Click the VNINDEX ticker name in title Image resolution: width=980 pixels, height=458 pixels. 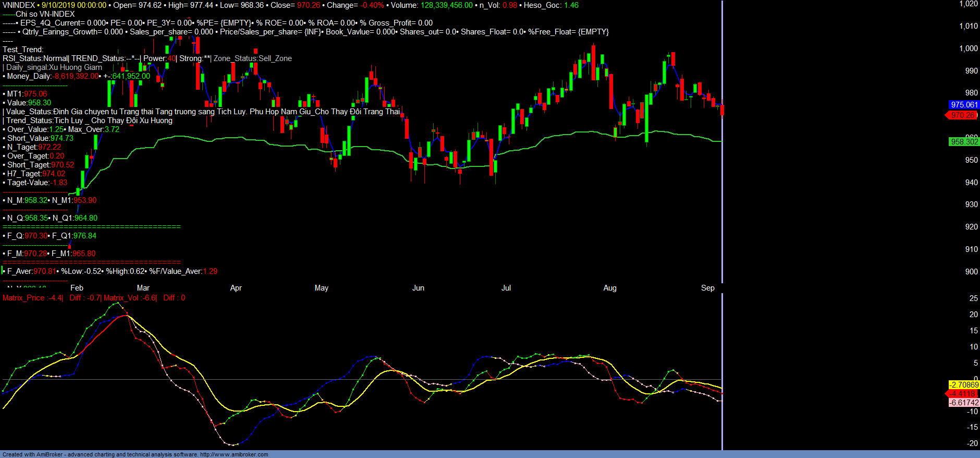click(18, 5)
